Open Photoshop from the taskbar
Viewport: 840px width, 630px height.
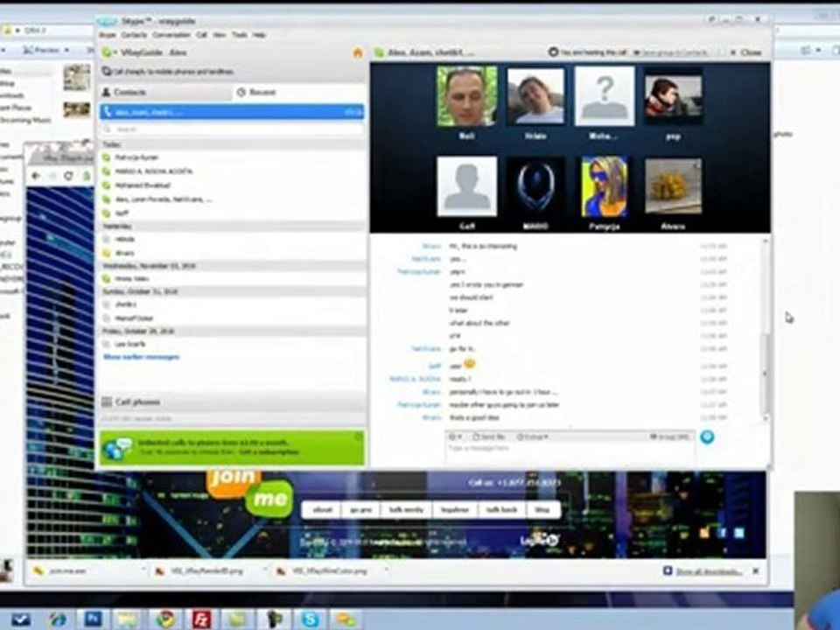(x=94, y=619)
